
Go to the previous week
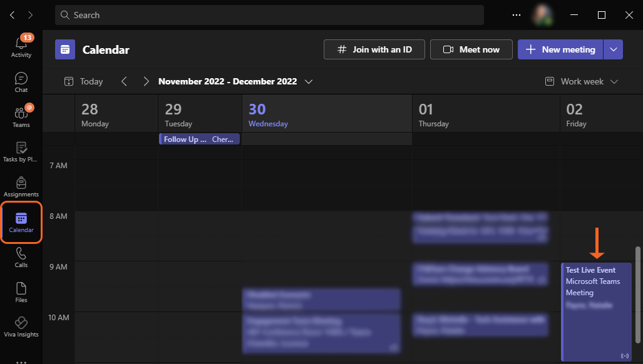124,81
